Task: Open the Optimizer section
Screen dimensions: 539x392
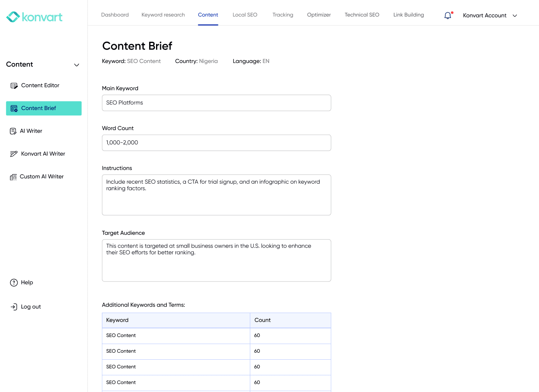Action: pos(319,15)
